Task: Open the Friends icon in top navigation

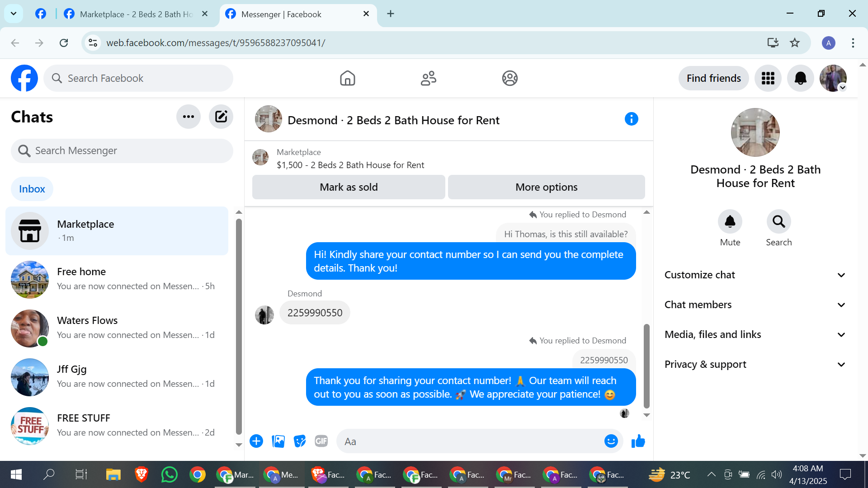Action: (x=429, y=78)
